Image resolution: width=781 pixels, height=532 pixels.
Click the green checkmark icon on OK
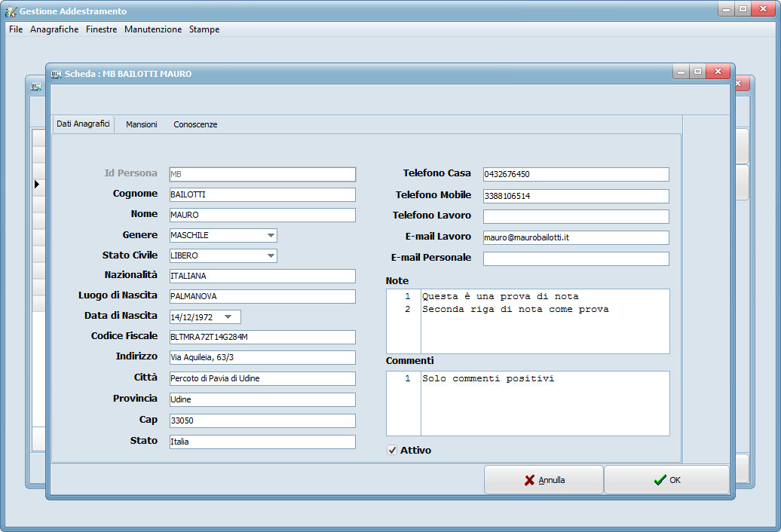coord(660,480)
